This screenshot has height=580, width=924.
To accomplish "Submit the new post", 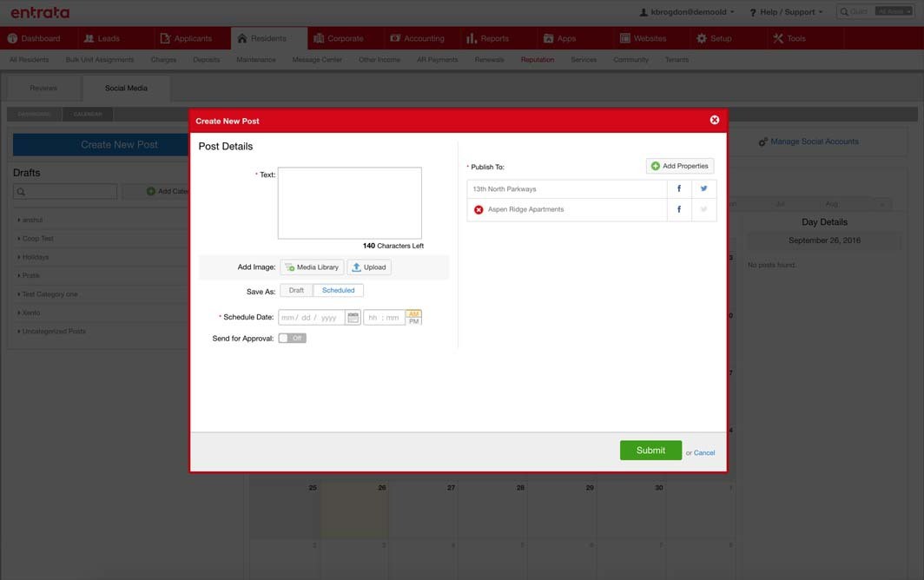I will coord(650,448).
